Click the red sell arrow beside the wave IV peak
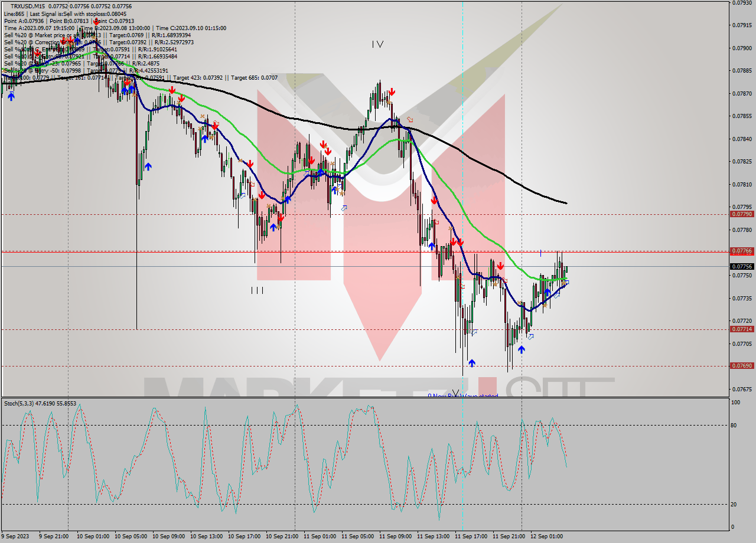The width and height of the screenshot is (756, 543). click(x=392, y=92)
